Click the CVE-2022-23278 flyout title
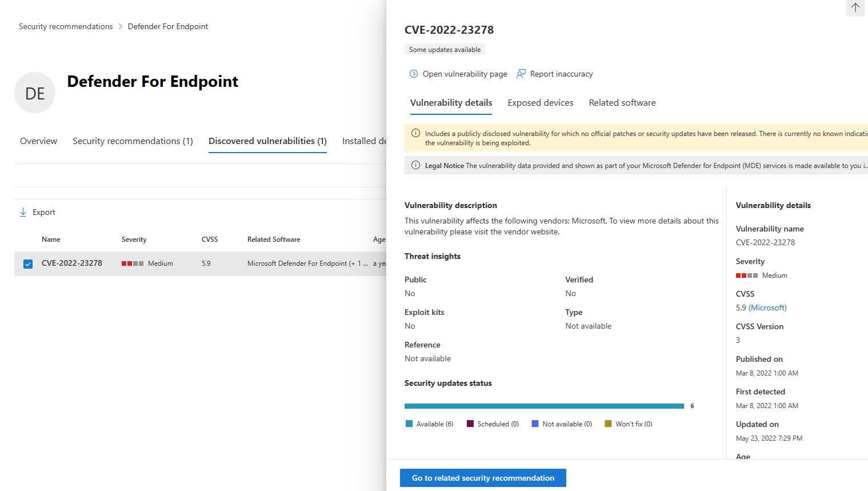Image resolution: width=868 pixels, height=491 pixels. (449, 30)
